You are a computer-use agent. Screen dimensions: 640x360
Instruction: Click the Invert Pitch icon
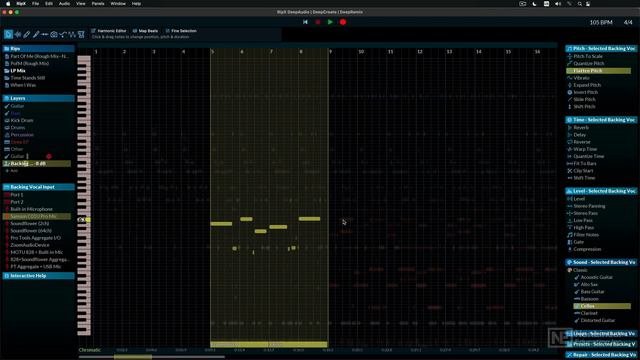[569, 92]
